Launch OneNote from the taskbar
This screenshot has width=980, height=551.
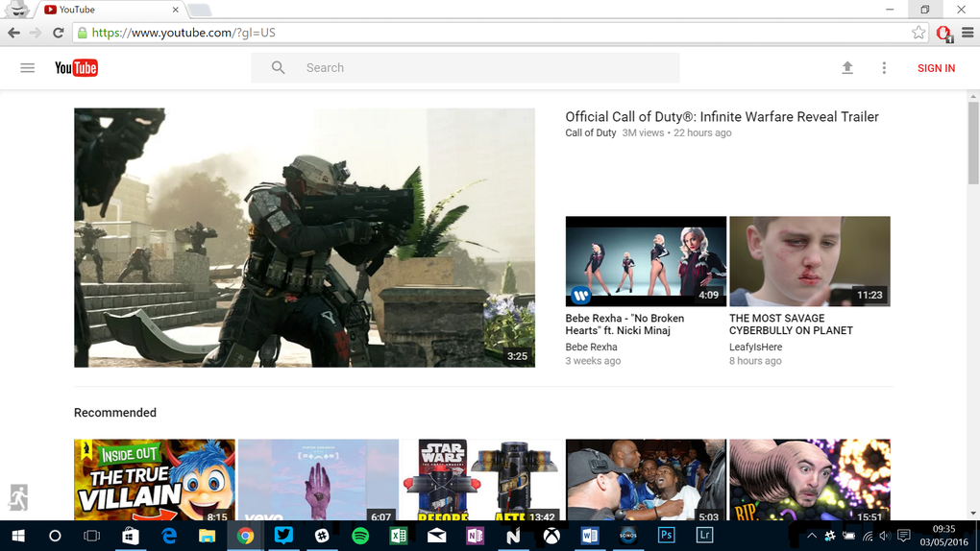tap(475, 536)
